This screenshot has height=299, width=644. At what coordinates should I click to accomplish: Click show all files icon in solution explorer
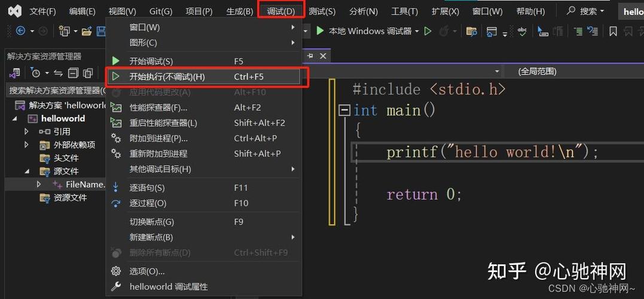(x=87, y=73)
